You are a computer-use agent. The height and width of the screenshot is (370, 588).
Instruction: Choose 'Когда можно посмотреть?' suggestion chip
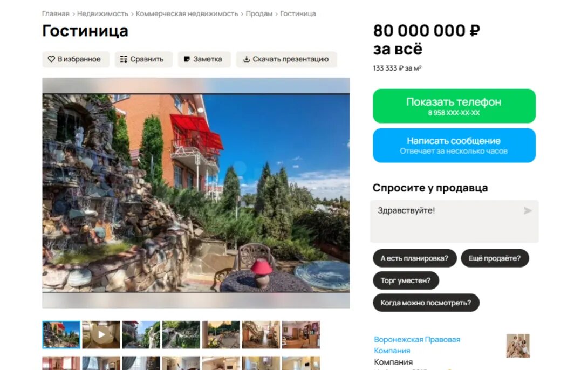coord(426,303)
